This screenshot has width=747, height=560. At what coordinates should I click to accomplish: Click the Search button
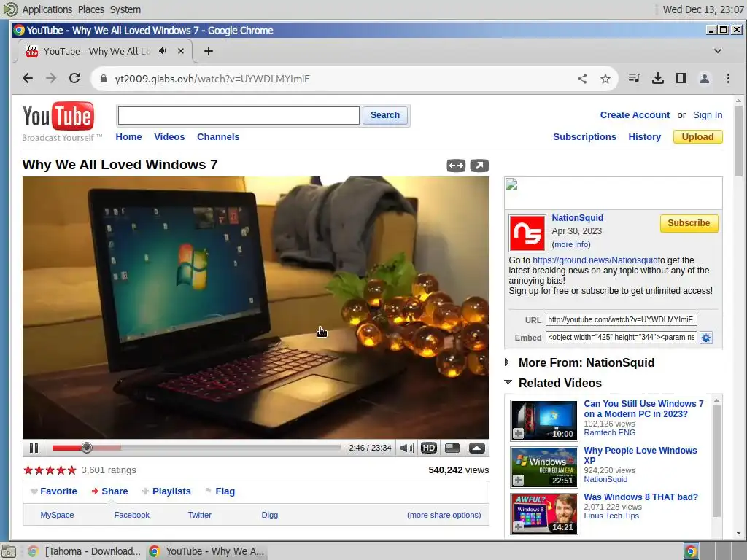click(x=385, y=115)
